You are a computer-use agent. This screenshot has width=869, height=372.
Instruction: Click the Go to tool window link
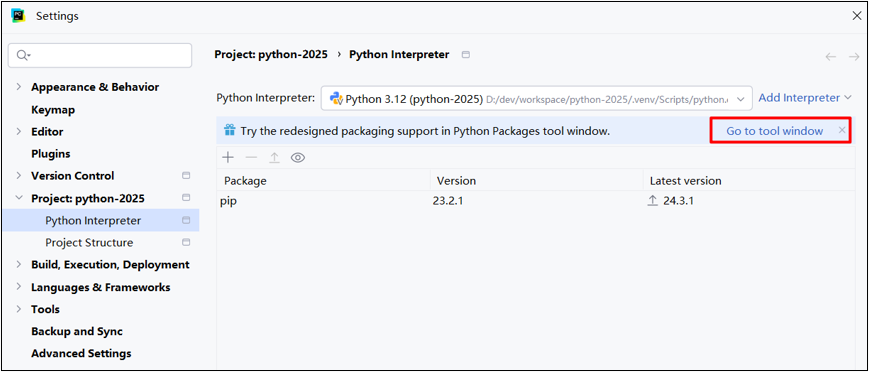775,131
